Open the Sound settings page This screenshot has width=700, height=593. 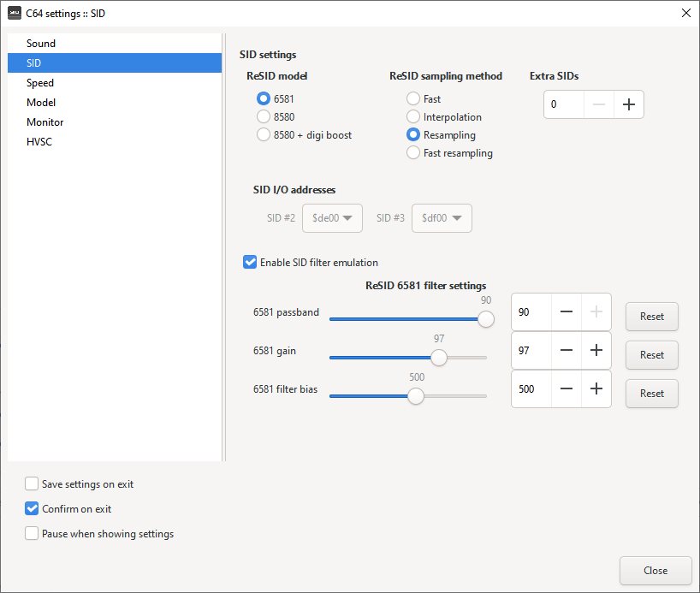41,44
